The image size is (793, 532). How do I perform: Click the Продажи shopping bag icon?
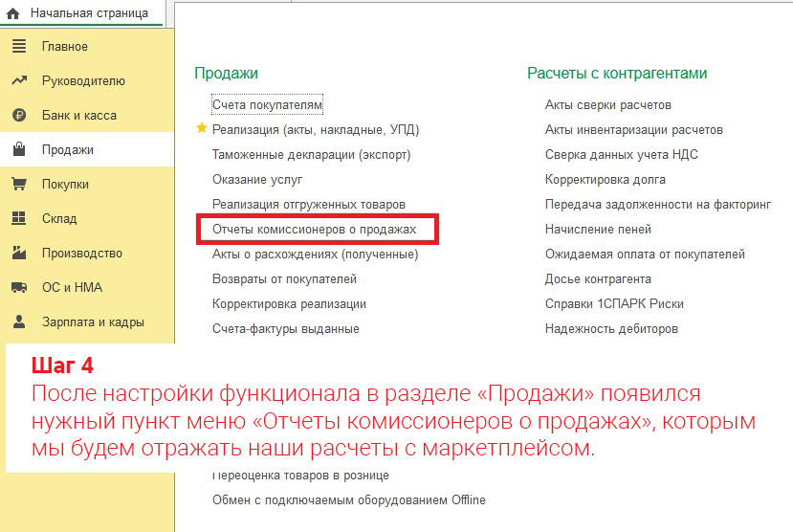[x=19, y=149]
